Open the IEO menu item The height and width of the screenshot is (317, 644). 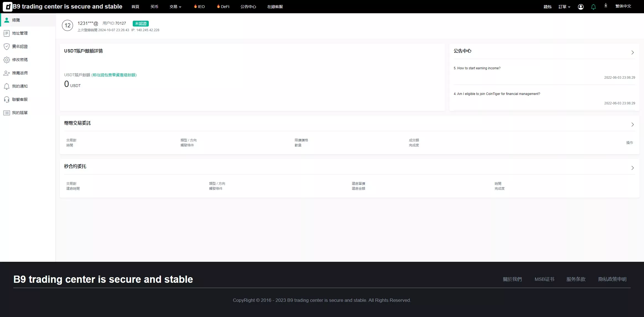(x=199, y=7)
